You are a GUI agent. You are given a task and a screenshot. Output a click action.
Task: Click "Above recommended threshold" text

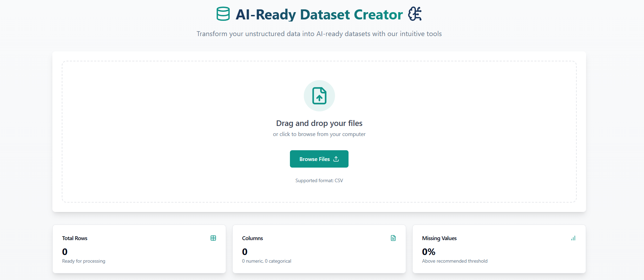pyautogui.click(x=455, y=261)
